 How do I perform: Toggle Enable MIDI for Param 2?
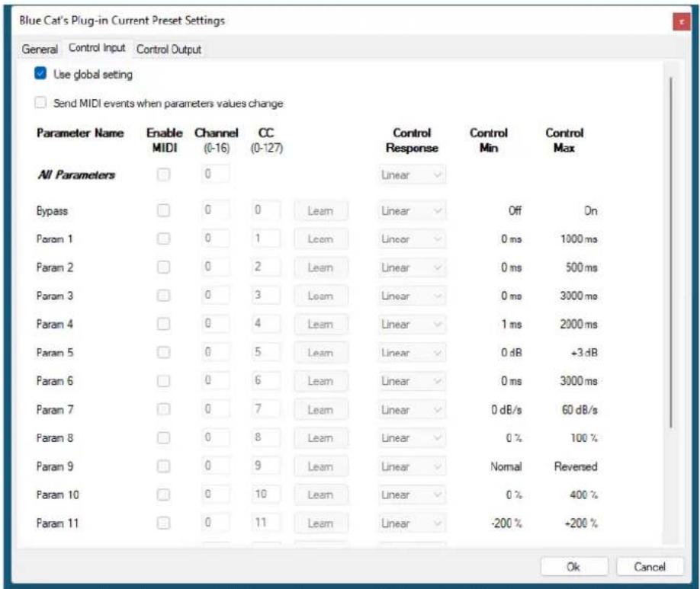coord(163,267)
